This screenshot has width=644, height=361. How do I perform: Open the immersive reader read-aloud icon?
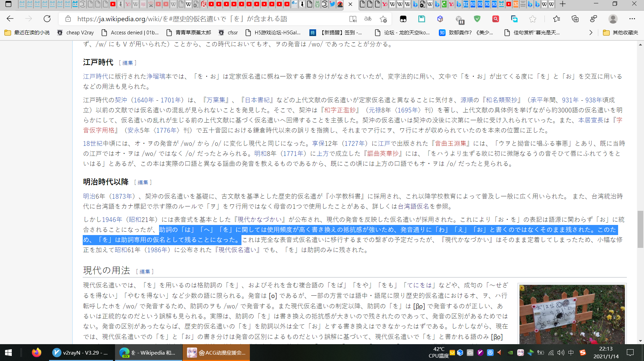coord(353,19)
